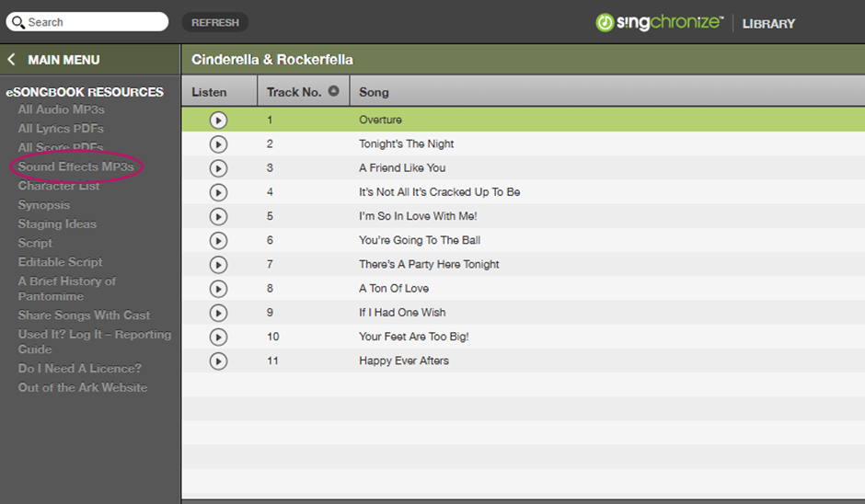This screenshot has height=504, width=865.
Task: Play You're Going To The Ball
Action: pos(218,240)
